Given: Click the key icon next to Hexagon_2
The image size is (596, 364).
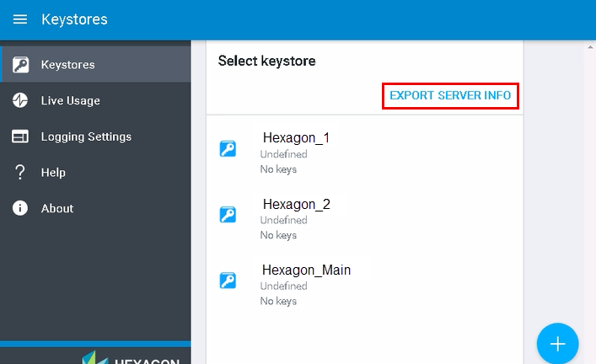Looking at the screenshot, I should pyautogui.click(x=228, y=215).
